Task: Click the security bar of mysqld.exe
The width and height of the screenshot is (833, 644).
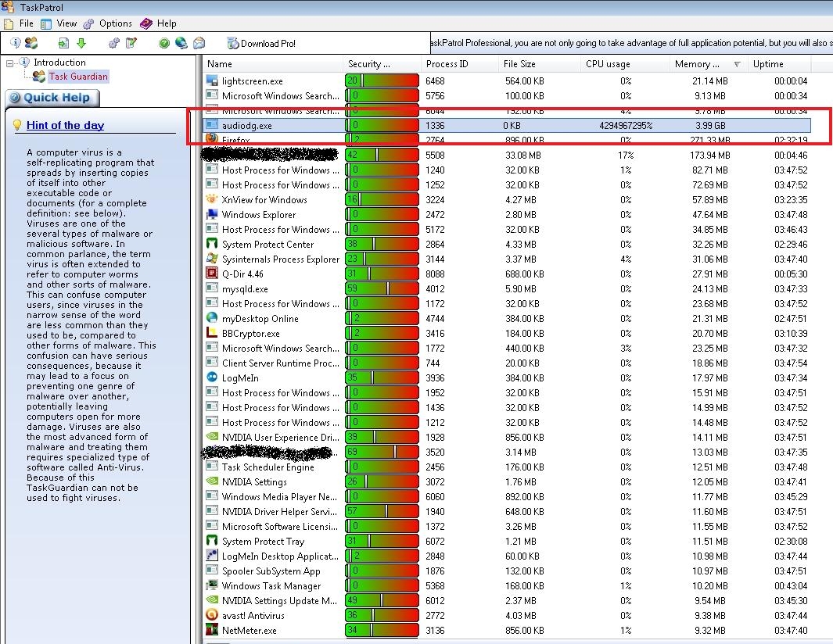Action: (x=382, y=289)
